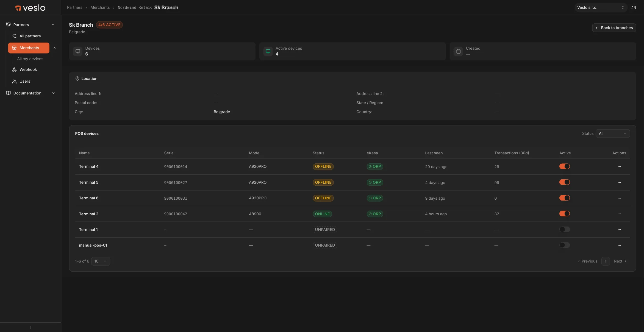Collapse the Merchants submenu chevron

coord(55,48)
